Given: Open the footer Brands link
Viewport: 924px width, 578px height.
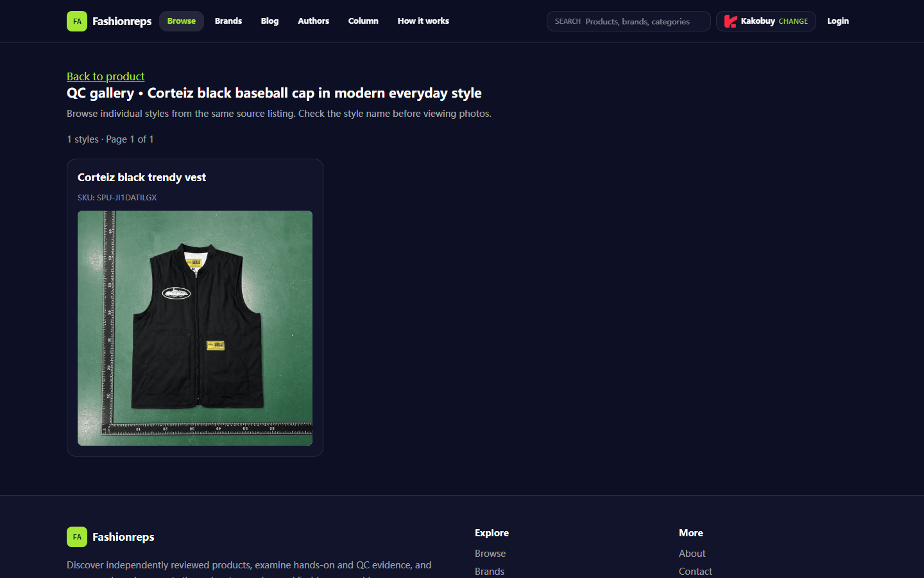Looking at the screenshot, I should (490, 572).
